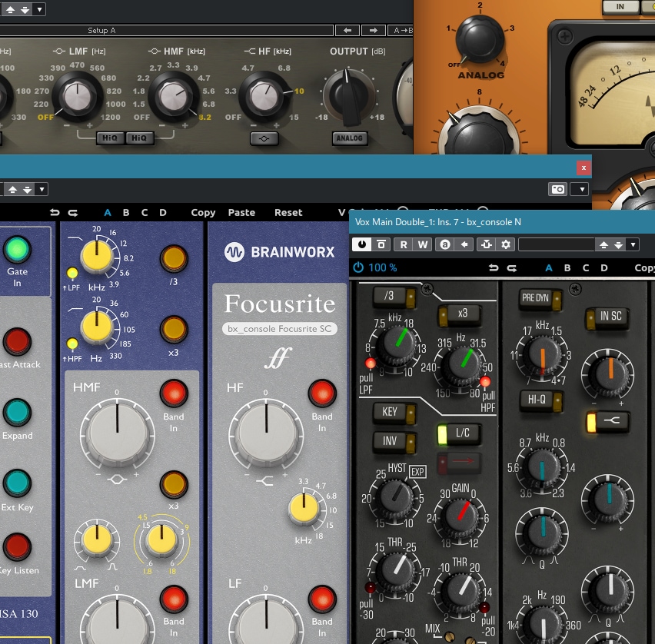Click the HMF gain knob in Focusrite plugin
The height and width of the screenshot is (644, 655).
point(118,435)
